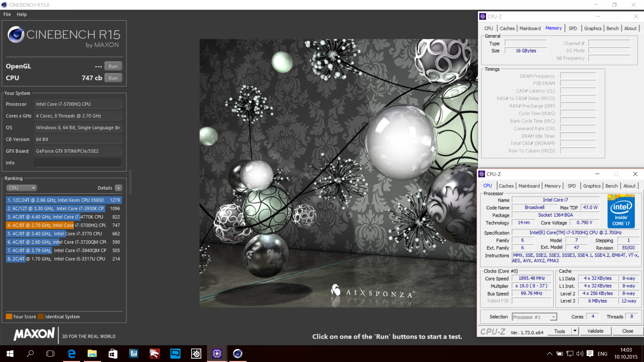Open the battery status tray icon

pyautogui.click(x=559, y=354)
